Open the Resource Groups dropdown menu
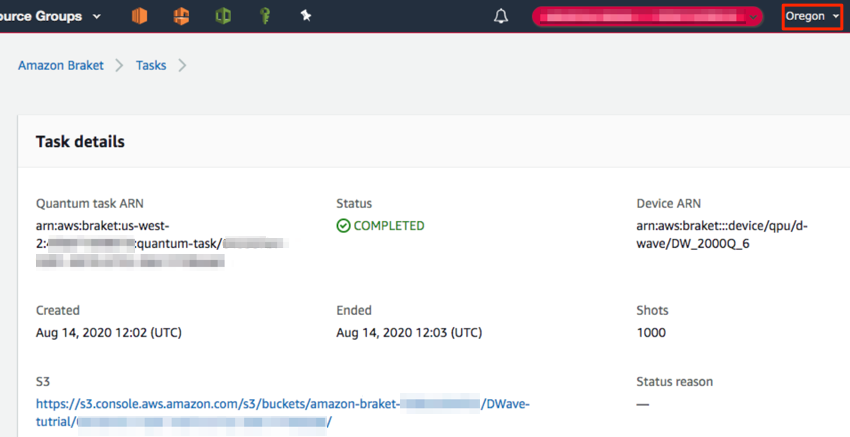This screenshot has height=437, width=850. (50, 16)
